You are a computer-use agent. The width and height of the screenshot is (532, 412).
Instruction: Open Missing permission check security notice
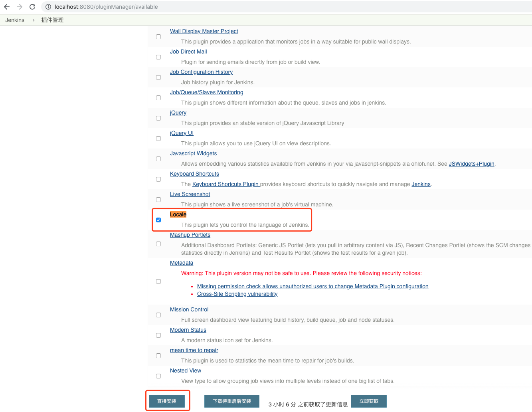[x=312, y=286]
